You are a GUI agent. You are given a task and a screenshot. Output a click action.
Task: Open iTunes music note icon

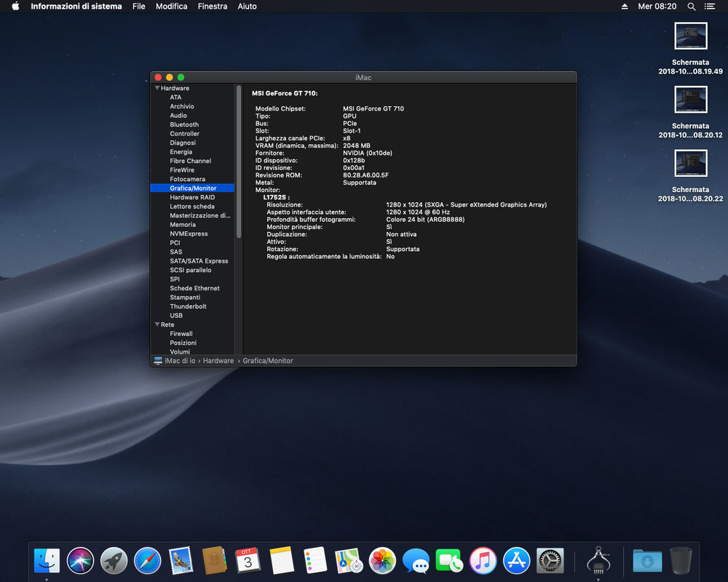[483, 561]
